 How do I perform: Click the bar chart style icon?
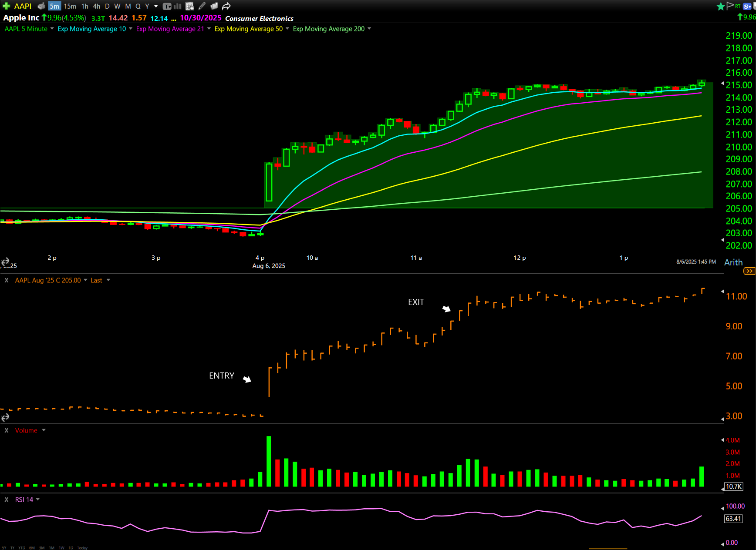point(178,6)
